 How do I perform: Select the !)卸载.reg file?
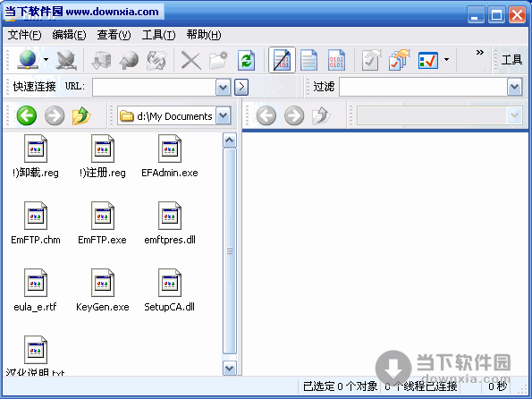click(x=36, y=157)
